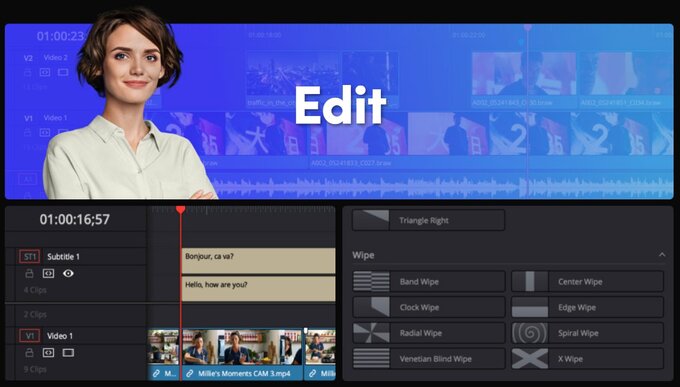
Task: Lock the Video 2 track in banner
Action: [x=28, y=72]
